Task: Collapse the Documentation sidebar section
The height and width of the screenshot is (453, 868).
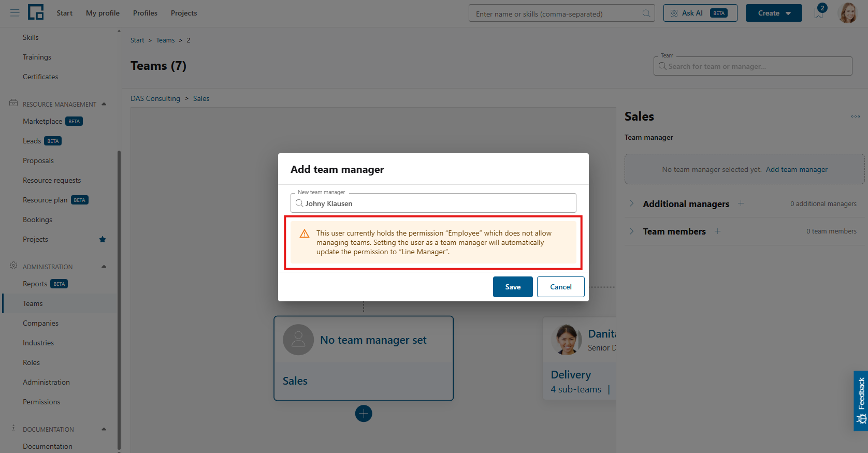Action: (104, 429)
